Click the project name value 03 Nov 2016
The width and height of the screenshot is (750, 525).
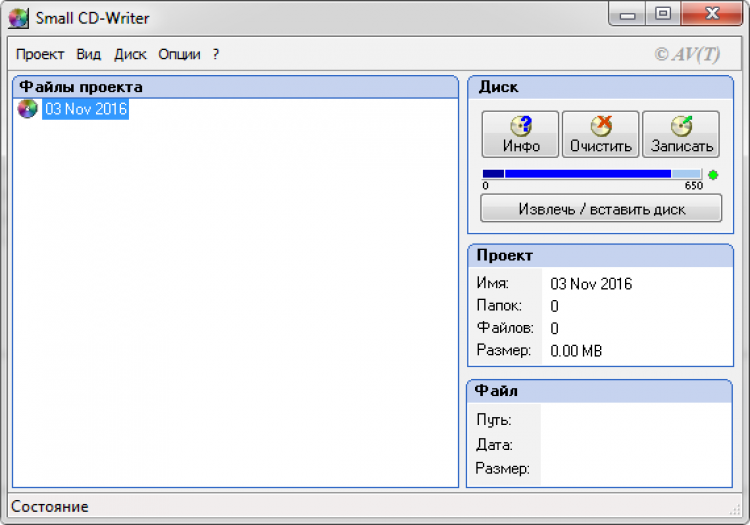(591, 284)
